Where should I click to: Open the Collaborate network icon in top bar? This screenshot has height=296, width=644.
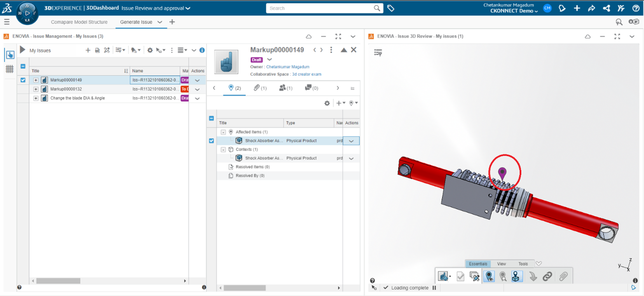[x=606, y=8]
